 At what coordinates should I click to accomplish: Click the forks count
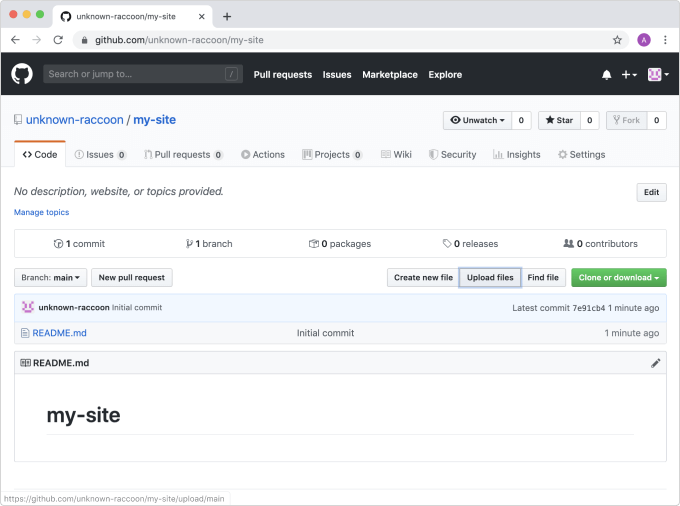(x=657, y=120)
